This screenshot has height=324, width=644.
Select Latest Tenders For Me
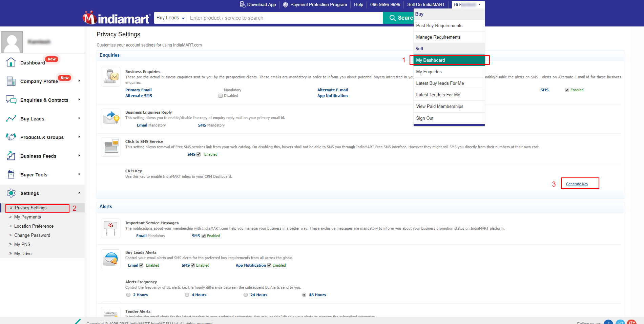click(449, 95)
